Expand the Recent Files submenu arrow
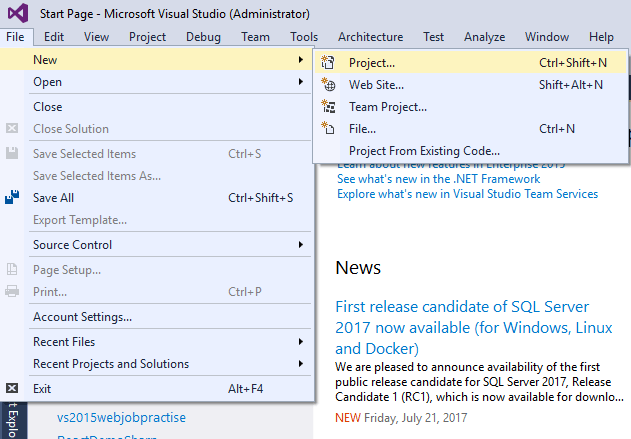 point(301,342)
